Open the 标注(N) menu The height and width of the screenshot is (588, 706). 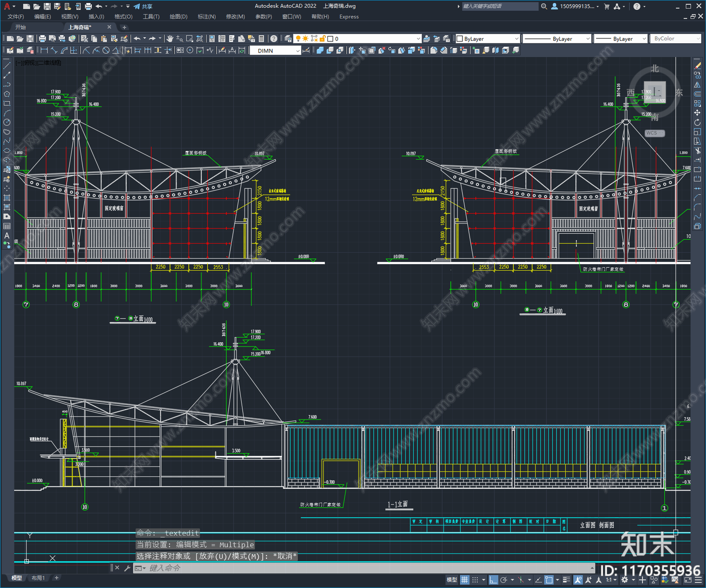[x=207, y=17]
